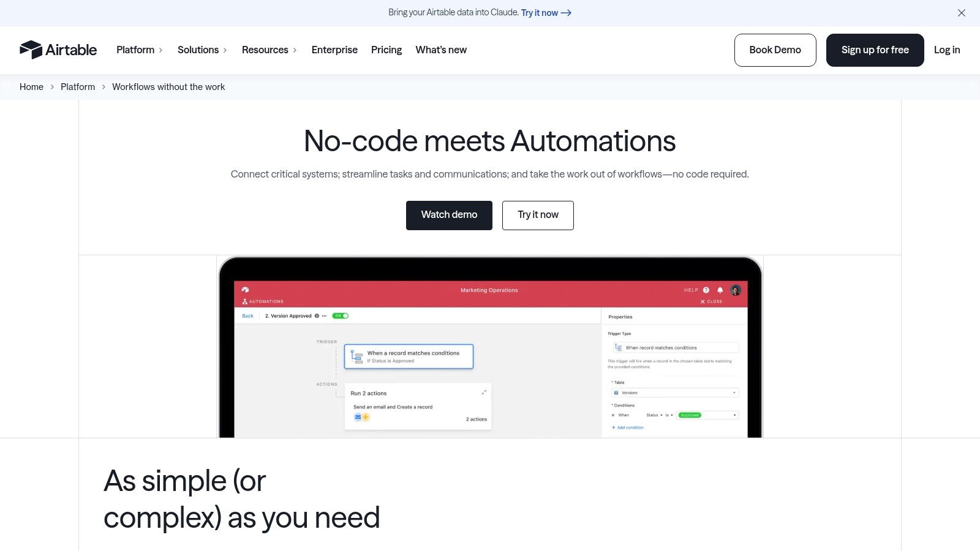Image resolution: width=980 pixels, height=551 pixels.
Task: Open What's new in navigation
Action: pos(441,50)
